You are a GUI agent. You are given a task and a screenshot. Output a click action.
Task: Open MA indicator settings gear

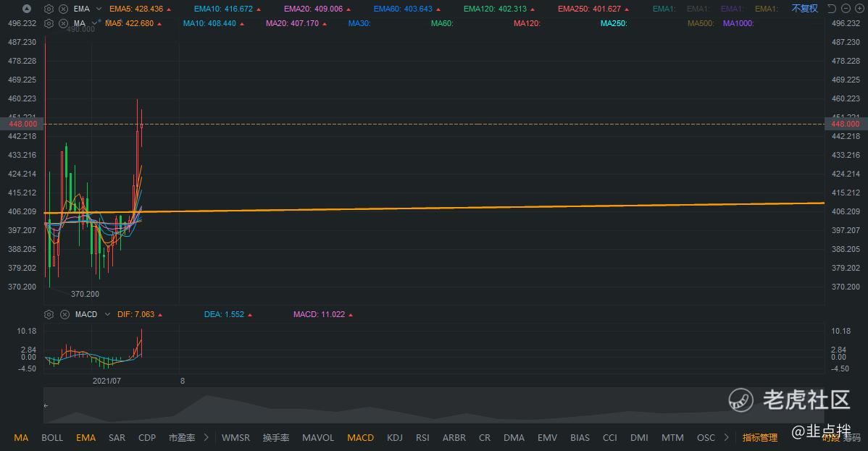(49, 23)
